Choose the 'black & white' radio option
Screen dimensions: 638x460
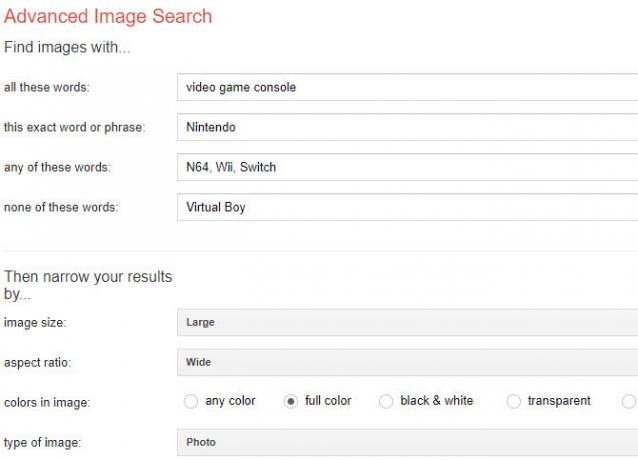(386, 401)
